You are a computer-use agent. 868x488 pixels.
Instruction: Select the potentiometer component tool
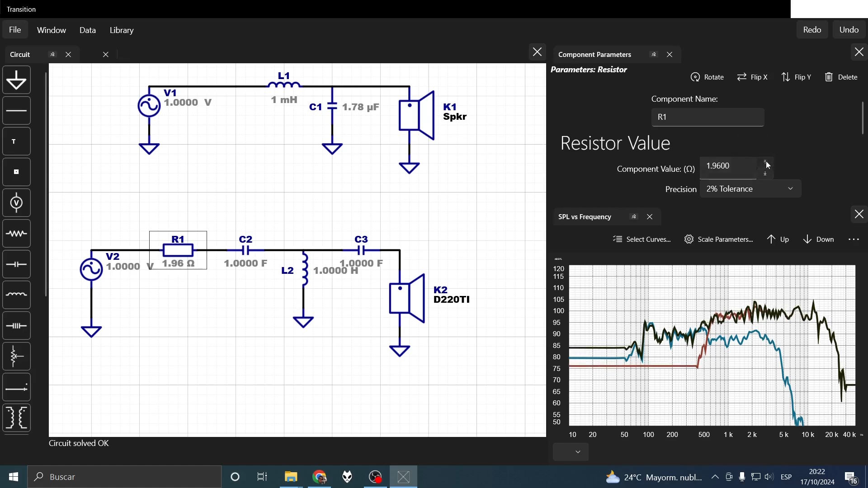tap(16, 357)
